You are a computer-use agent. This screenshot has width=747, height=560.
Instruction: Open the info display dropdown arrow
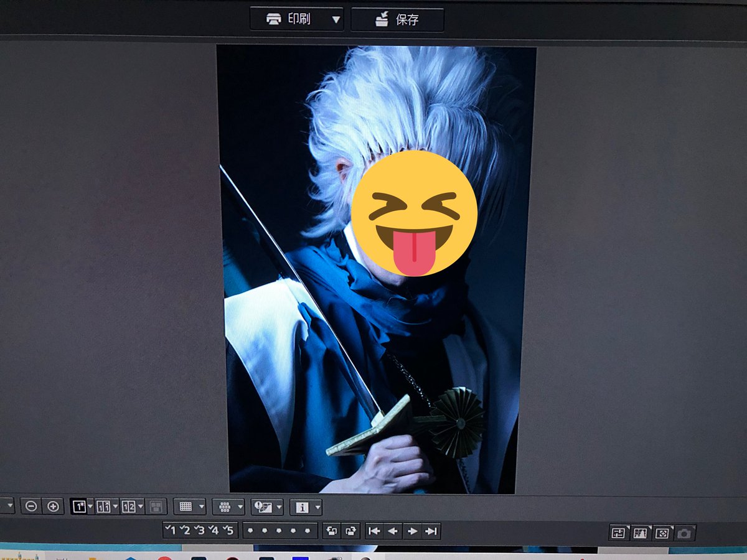pos(317,507)
